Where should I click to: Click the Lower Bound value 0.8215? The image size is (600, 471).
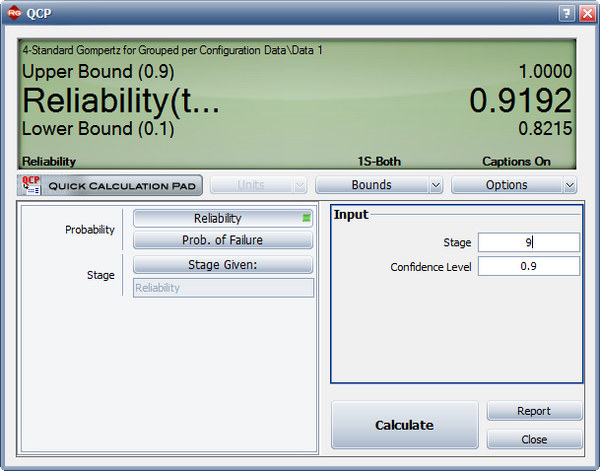(545, 129)
